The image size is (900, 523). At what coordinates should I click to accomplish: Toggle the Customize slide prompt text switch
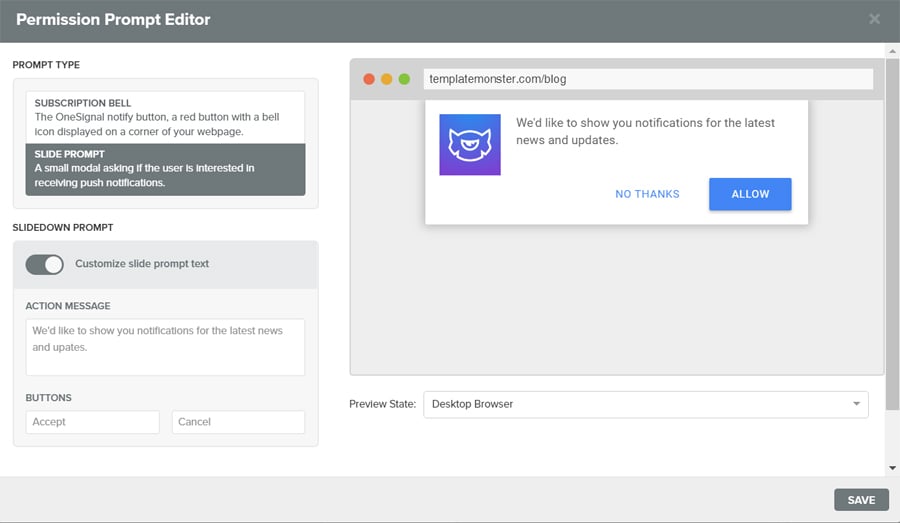coord(44,264)
